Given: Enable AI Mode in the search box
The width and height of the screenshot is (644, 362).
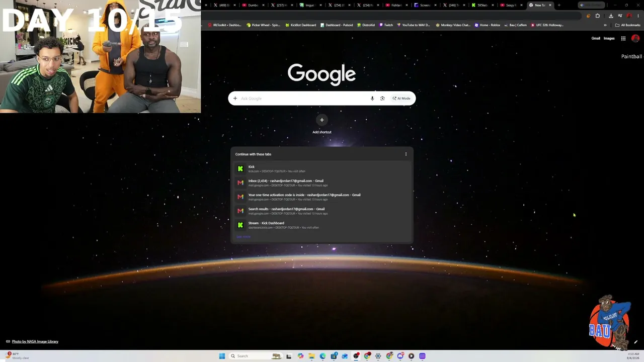Looking at the screenshot, I should pos(401,99).
